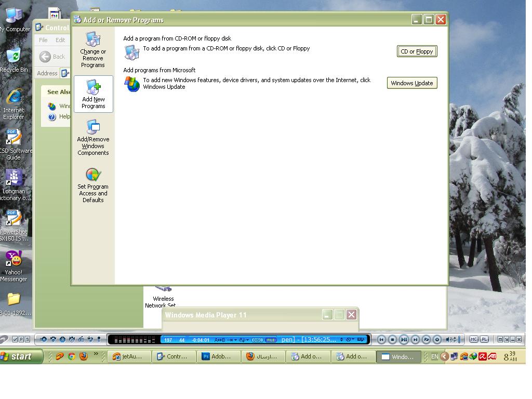Toggle play/pause in jetAudio
Screen dimensions: 532x399
pyautogui.click(x=404, y=339)
